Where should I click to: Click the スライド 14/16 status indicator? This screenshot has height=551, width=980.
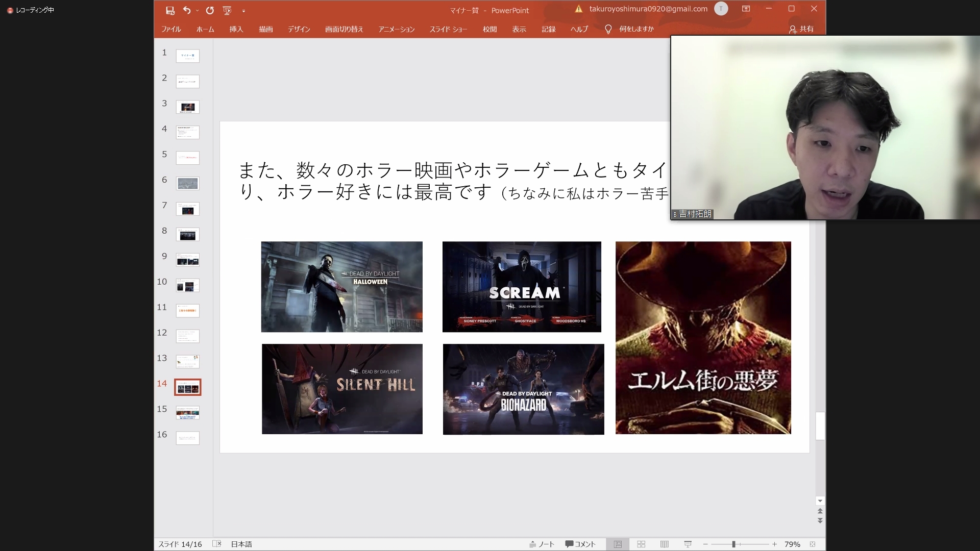[x=180, y=544]
